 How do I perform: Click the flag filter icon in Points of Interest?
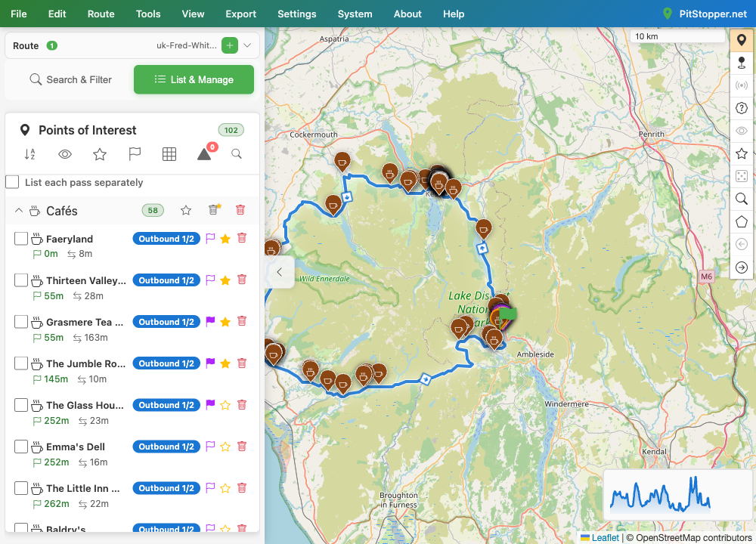tap(135, 154)
